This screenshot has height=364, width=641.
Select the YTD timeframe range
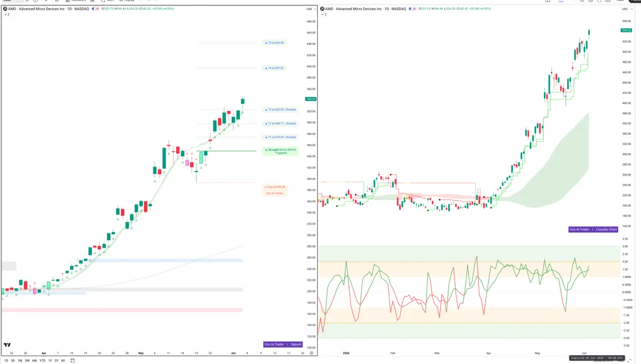42,360
